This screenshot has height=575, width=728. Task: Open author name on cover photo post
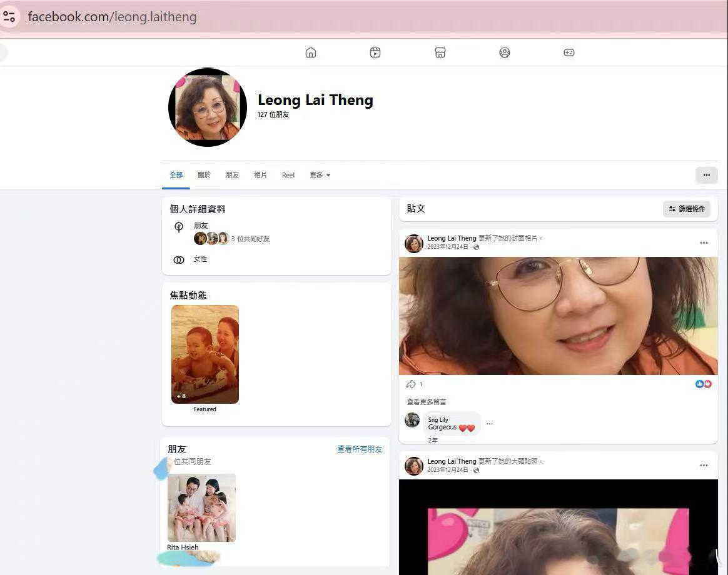tap(452, 238)
